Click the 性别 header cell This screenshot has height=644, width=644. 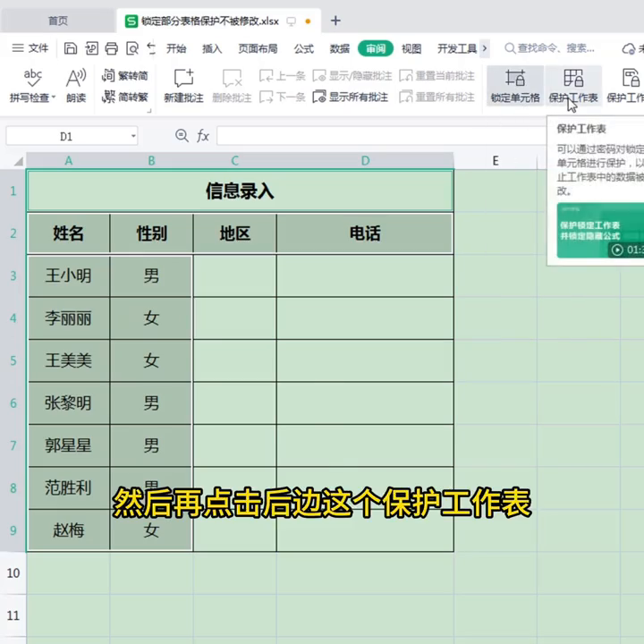[151, 233]
